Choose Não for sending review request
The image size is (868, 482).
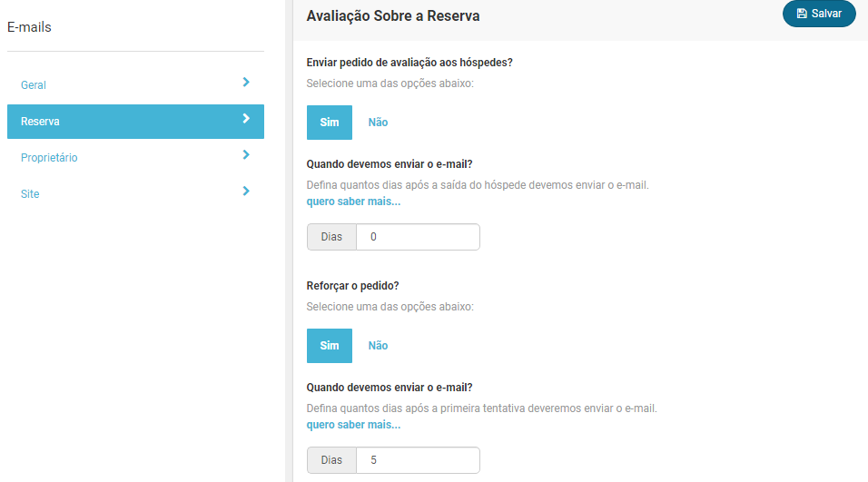(378, 123)
